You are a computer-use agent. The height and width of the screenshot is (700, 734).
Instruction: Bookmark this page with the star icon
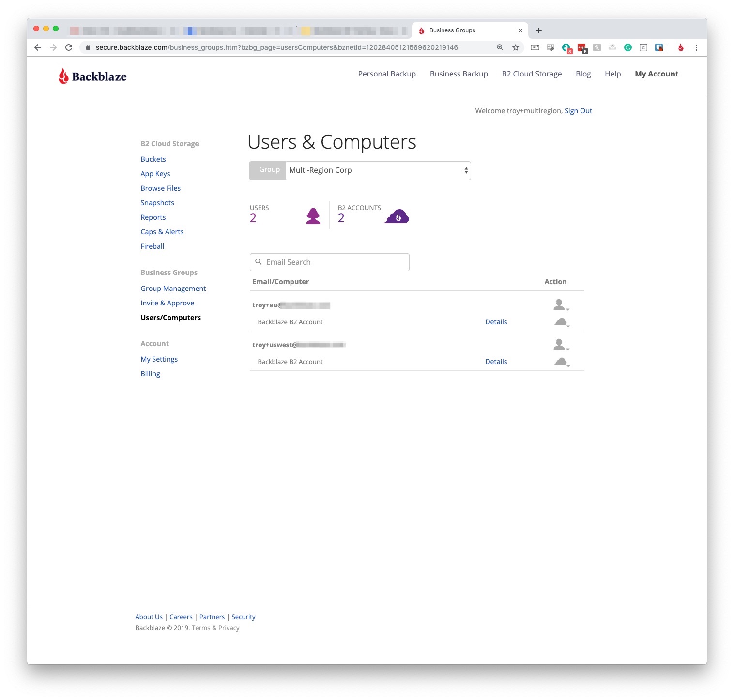[x=516, y=47]
